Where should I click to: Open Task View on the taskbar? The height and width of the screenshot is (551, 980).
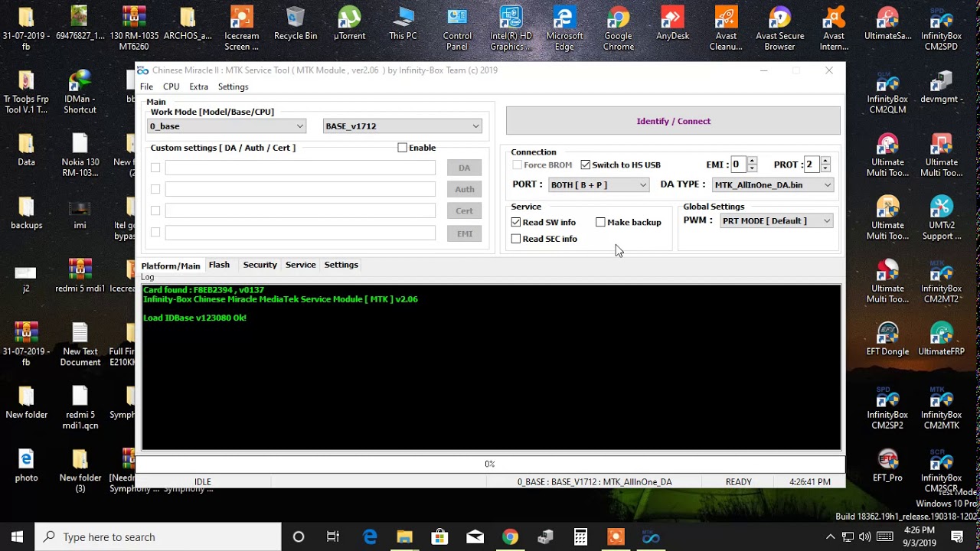[x=333, y=537]
